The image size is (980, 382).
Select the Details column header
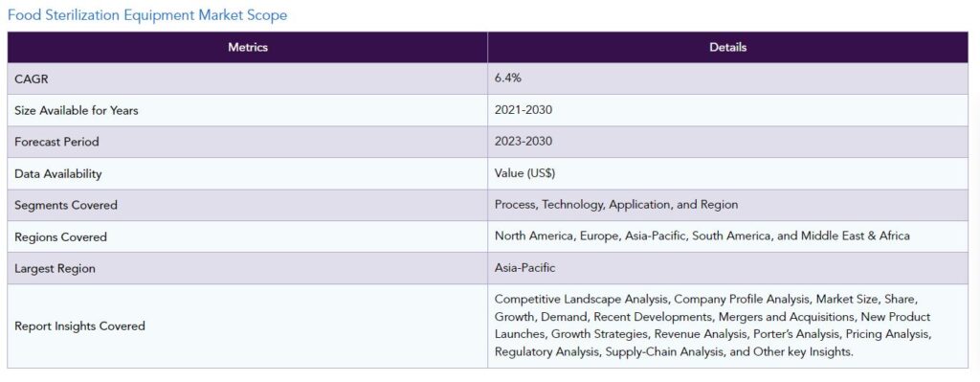[x=727, y=48]
